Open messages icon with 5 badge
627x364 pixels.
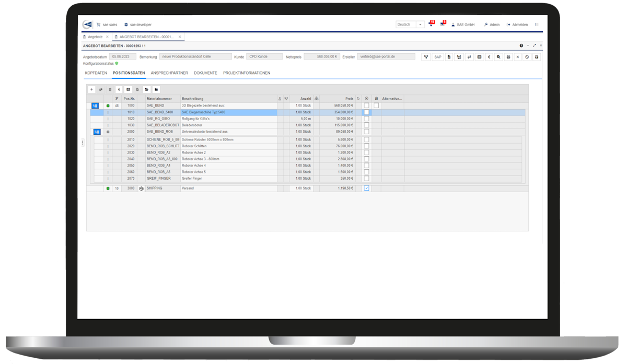click(443, 24)
